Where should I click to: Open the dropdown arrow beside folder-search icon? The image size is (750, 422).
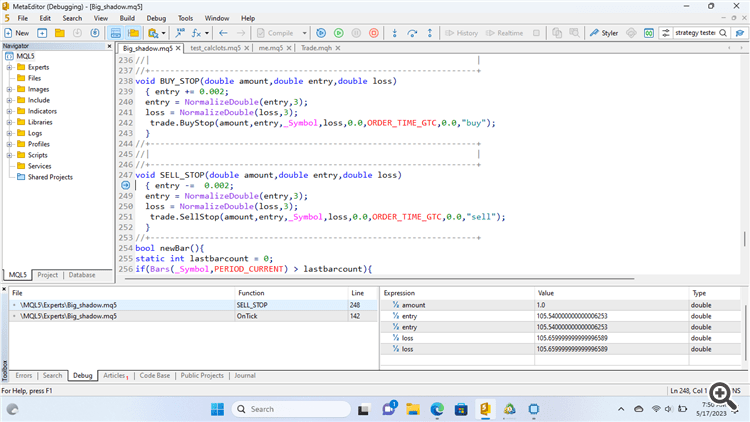coord(164,33)
